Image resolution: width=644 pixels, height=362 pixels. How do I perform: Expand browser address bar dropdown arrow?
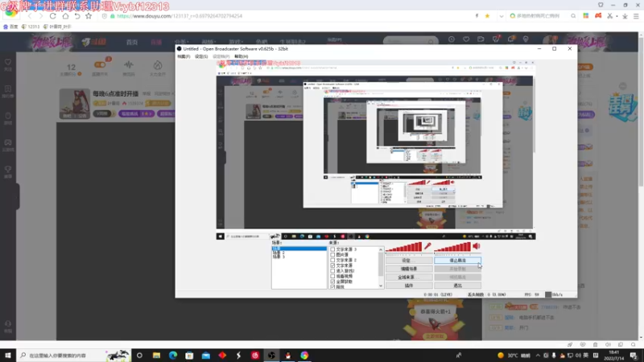pos(501,16)
